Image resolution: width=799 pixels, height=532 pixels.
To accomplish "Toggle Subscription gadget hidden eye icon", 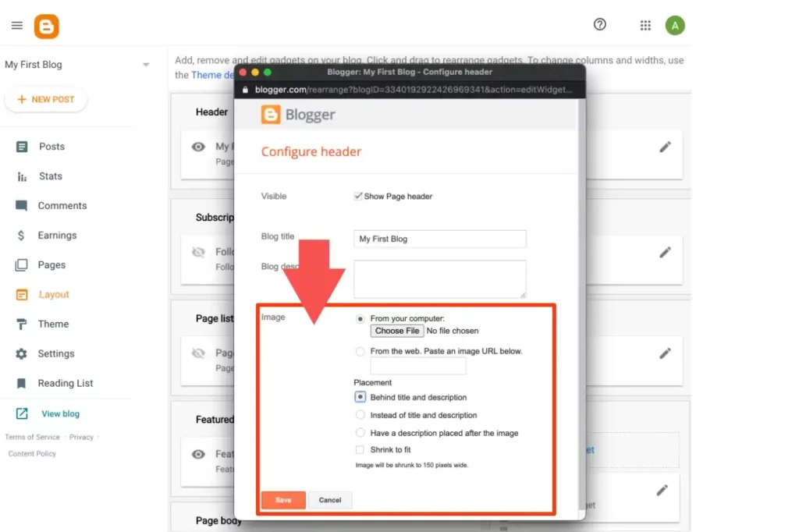I will [198, 252].
